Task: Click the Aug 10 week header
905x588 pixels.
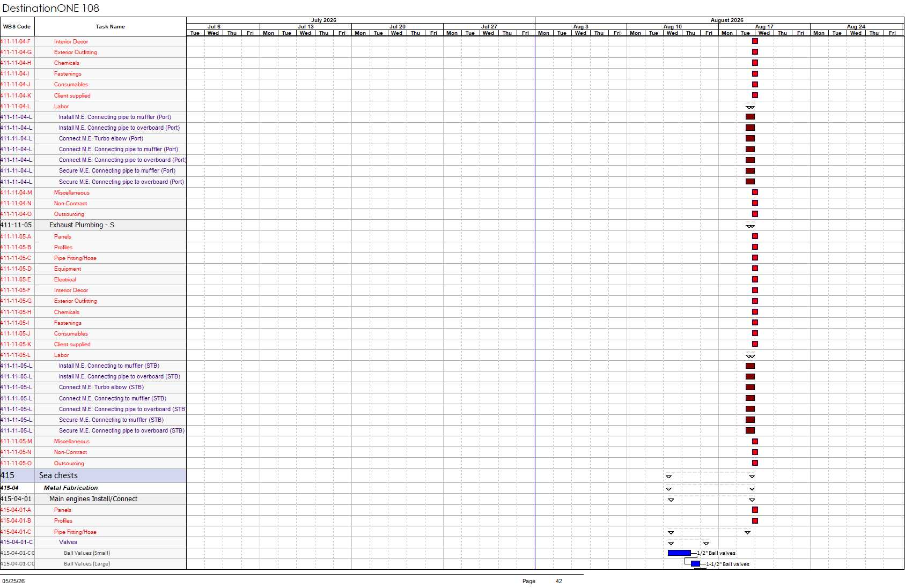Action: (x=673, y=26)
